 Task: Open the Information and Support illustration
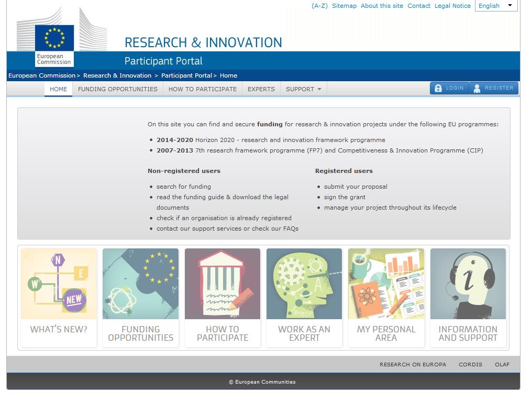(x=468, y=284)
